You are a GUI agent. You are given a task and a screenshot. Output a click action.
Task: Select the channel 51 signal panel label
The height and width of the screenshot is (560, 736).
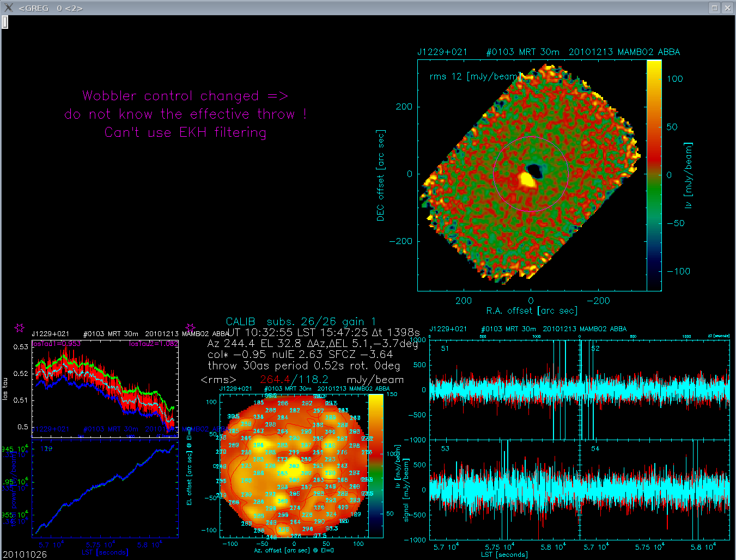[x=445, y=349]
